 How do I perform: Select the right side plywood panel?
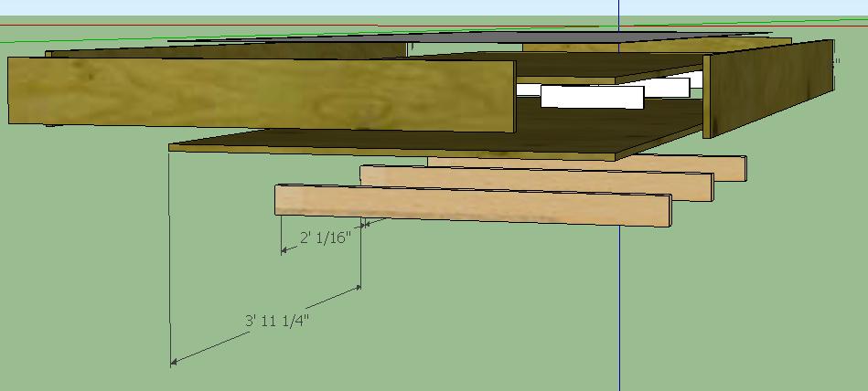point(768,88)
